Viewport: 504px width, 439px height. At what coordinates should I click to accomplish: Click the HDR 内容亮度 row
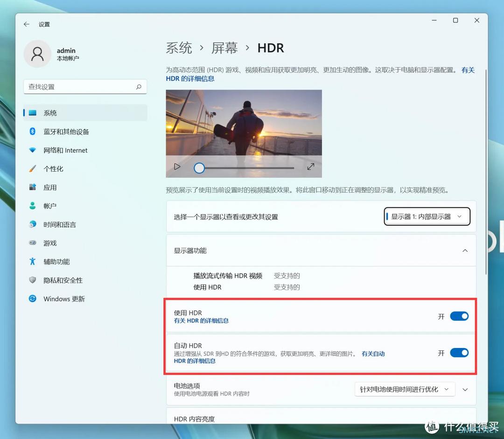[321, 416]
